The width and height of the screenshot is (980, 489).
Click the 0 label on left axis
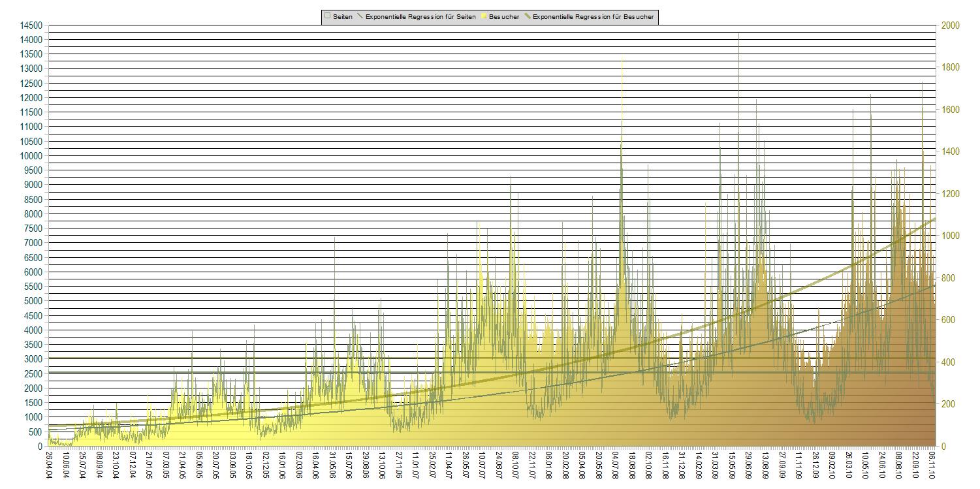(40, 447)
